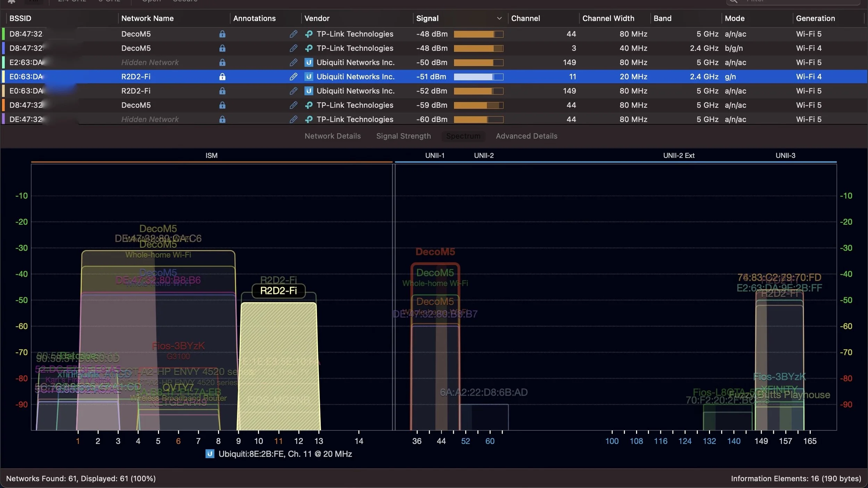Switch to the Signal Strength tab
Viewport: 868px width, 488px height.
(403, 136)
